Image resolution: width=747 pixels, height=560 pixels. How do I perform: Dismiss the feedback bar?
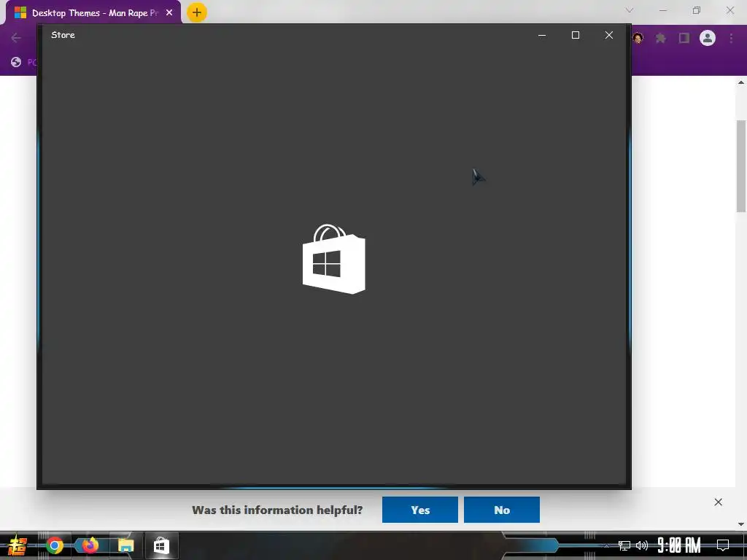(718, 502)
